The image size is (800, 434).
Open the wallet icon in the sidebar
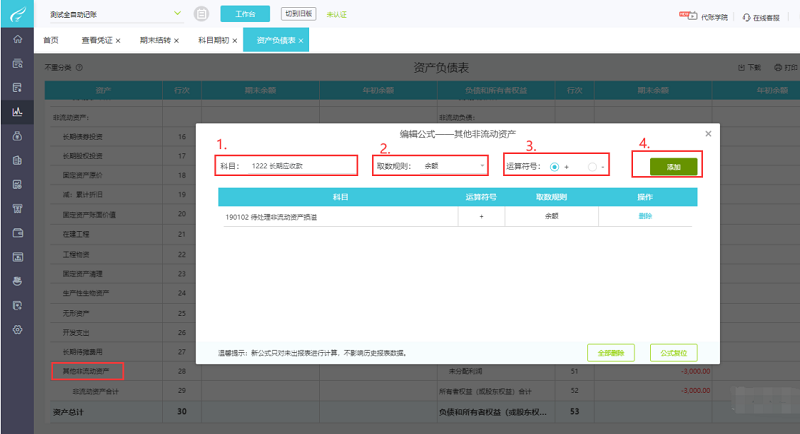pos(17,233)
